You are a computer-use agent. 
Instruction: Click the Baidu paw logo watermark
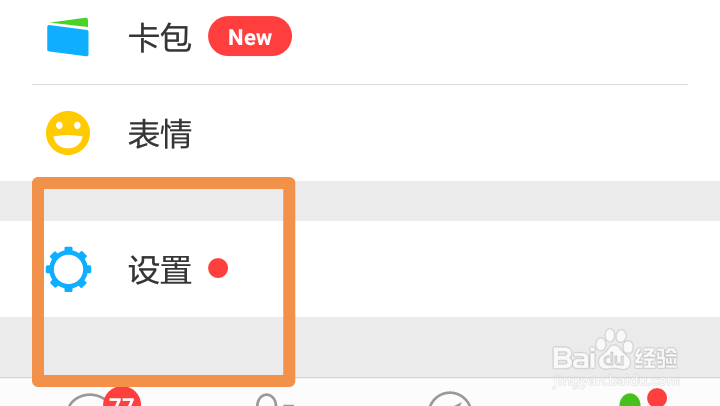(613, 350)
